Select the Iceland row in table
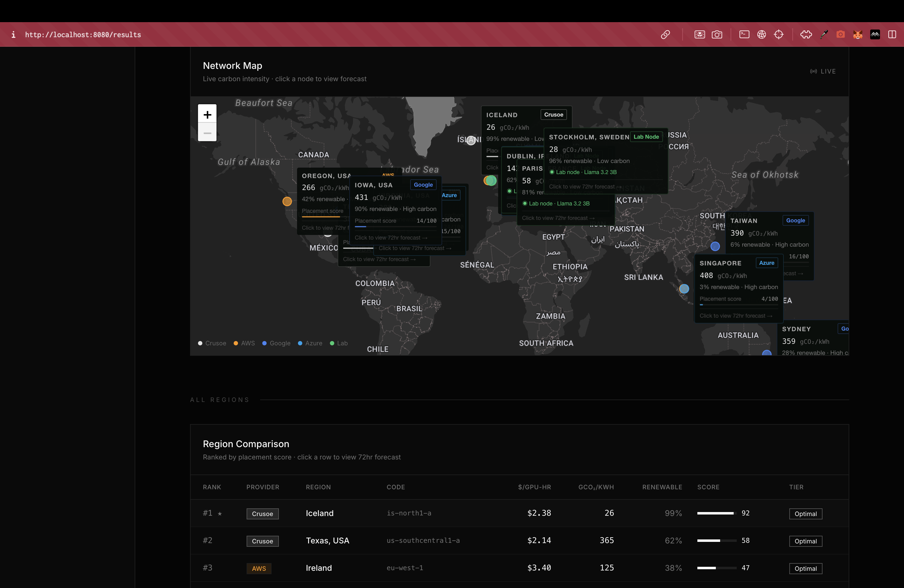 point(319,513)
